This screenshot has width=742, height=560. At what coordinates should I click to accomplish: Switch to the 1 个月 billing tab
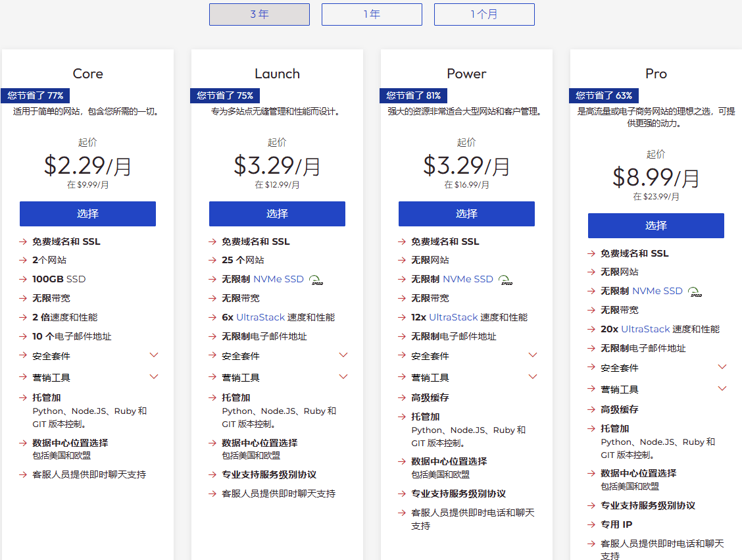(484, 14)
